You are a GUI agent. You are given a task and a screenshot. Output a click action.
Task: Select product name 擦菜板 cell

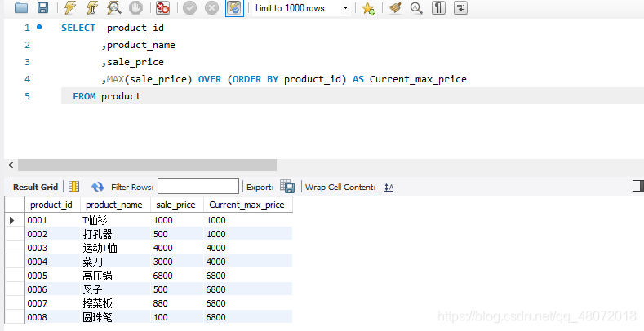coord(115,303)
